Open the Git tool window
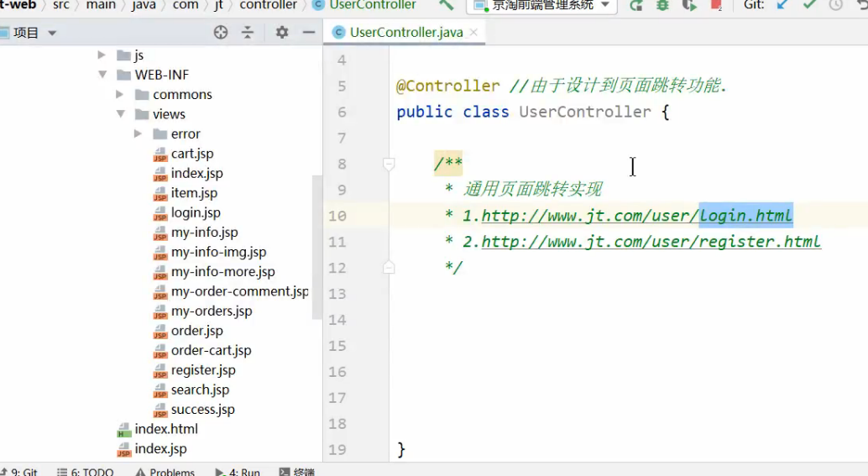This screenshot has width=868, height=476. [20, 472]
